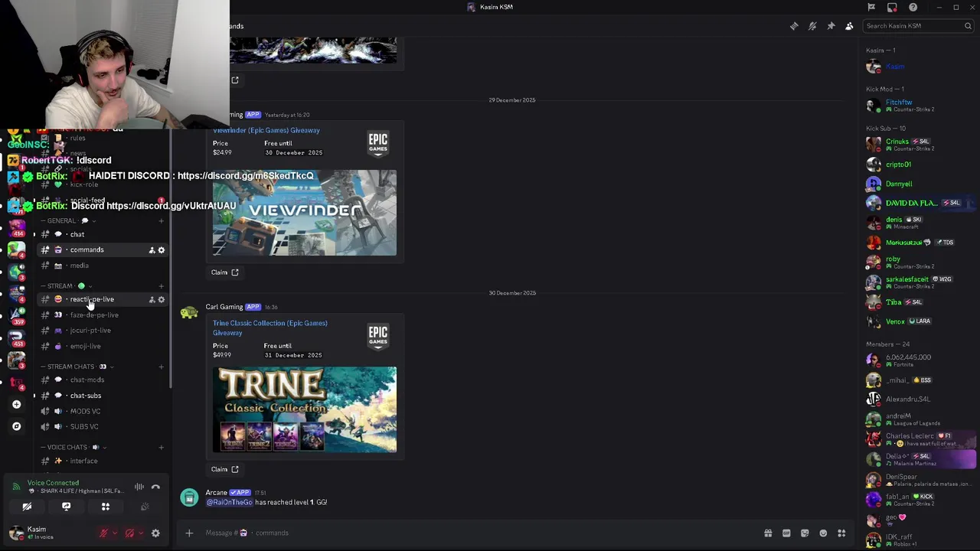Create channel in VOICE CHATS plus

click(161, 447)
